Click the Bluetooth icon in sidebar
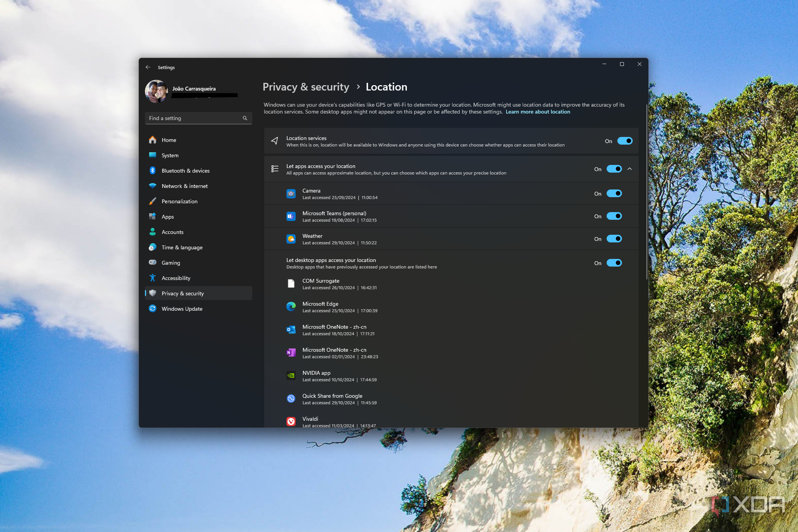 [x=153, y=170]
